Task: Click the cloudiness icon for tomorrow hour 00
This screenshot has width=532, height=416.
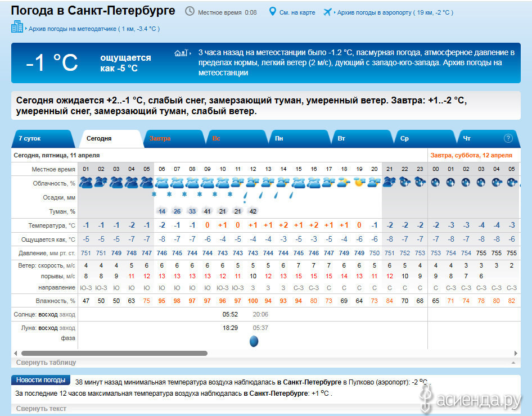Action: (435, 182)
